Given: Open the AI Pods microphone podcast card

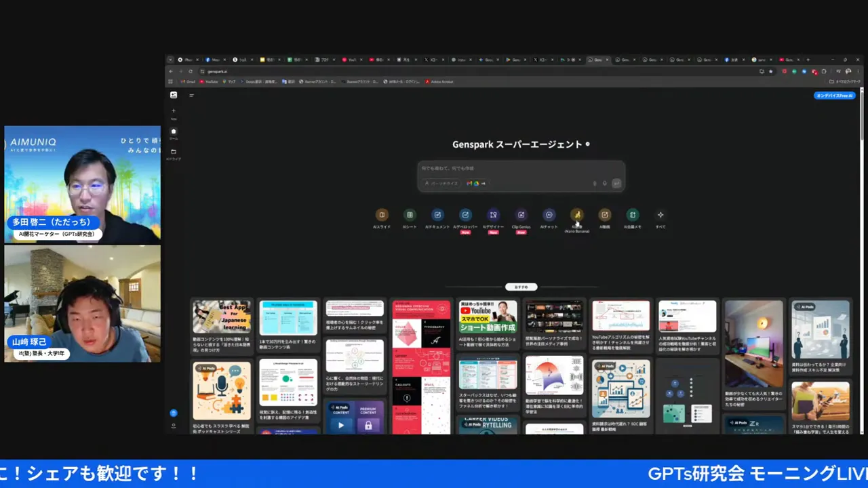Looking at the screenshot, I should tap(221, 398).
